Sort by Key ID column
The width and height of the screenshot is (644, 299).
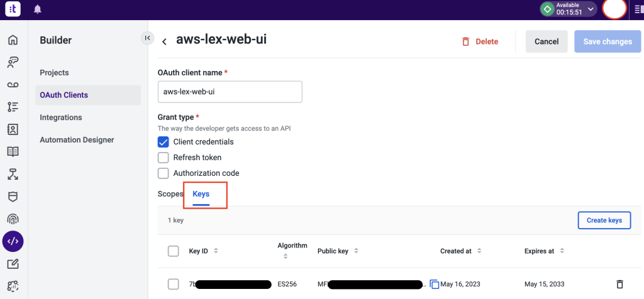[x=216, y=251]
